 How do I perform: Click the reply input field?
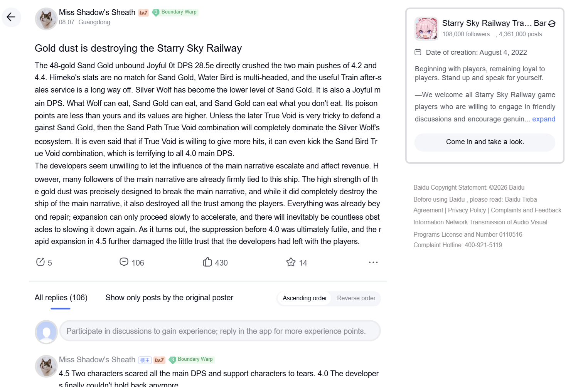coord(220,331)
